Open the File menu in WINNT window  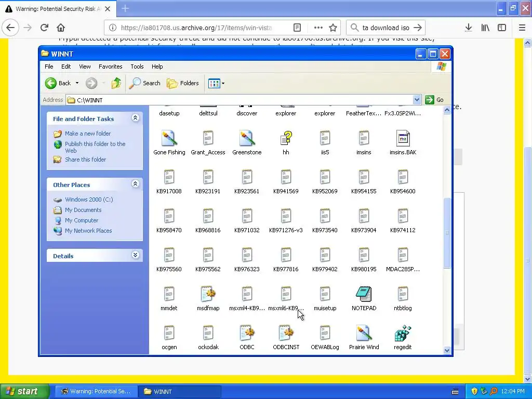(x=49, y=66)
